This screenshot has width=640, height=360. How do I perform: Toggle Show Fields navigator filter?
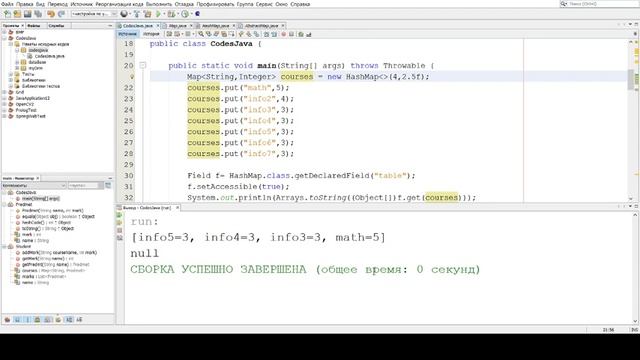pyautogui.click(x=18, y=320)
